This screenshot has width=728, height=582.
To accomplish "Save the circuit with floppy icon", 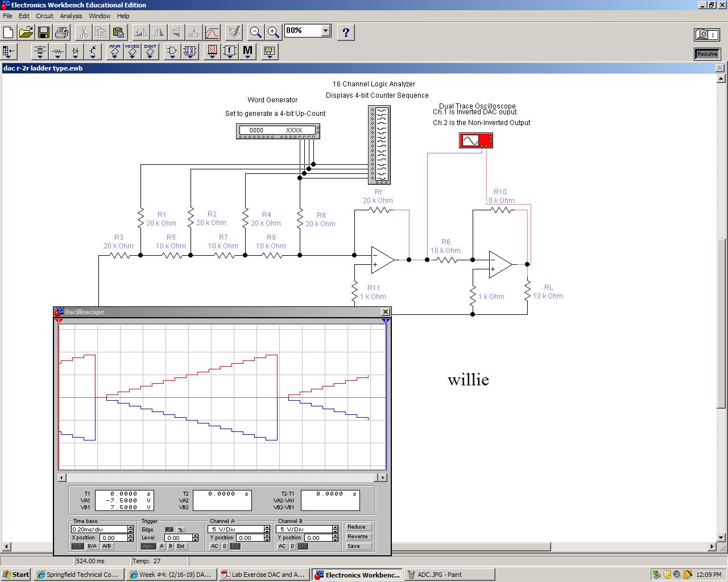I will coord(43,32).
